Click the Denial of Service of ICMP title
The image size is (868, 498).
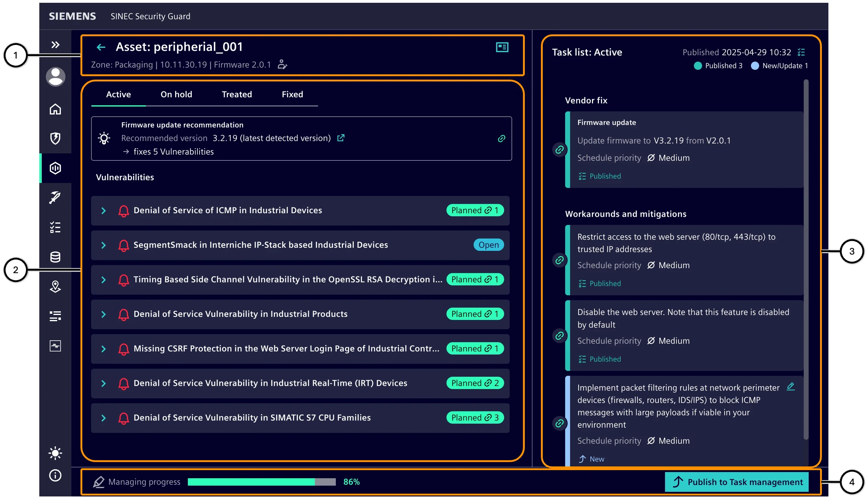click(228, 210)
